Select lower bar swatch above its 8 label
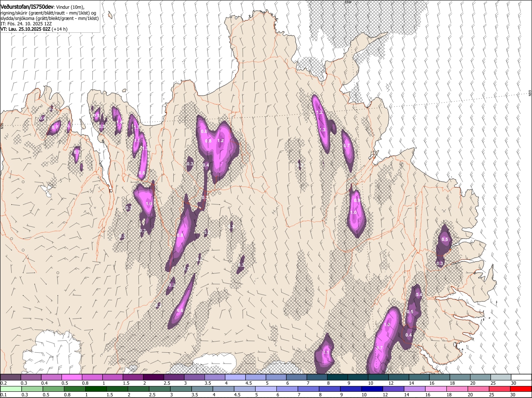The image size is (532, 398). pos(330,389)
